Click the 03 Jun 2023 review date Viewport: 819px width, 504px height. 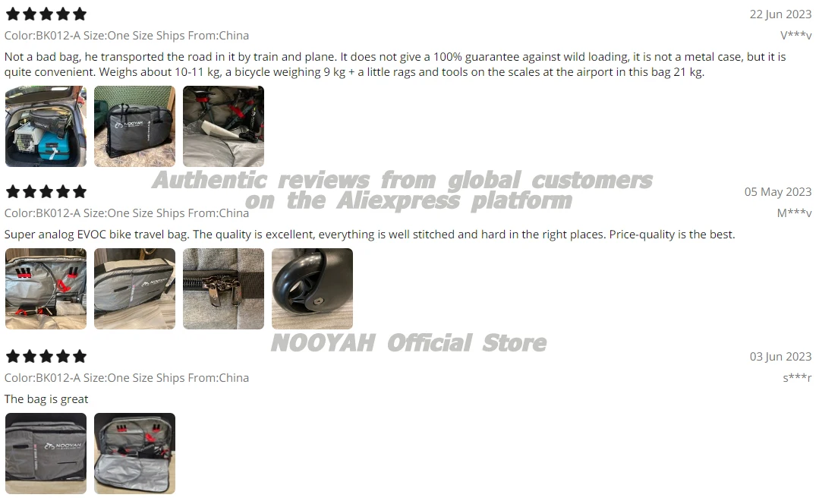780,356
